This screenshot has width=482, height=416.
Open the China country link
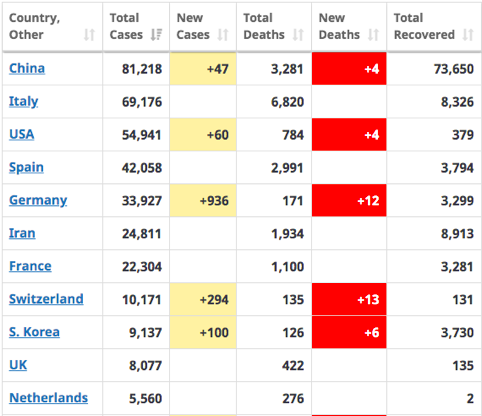coord(27,68)
